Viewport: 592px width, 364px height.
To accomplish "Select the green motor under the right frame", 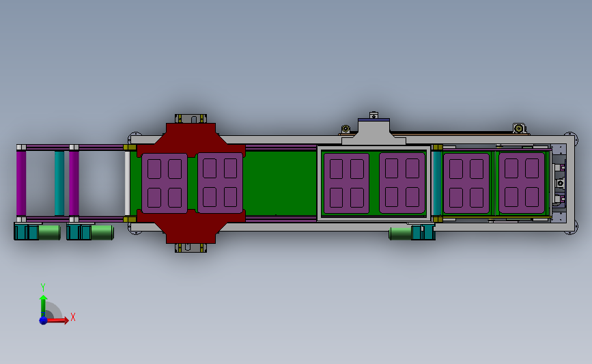I will [401, 234].
